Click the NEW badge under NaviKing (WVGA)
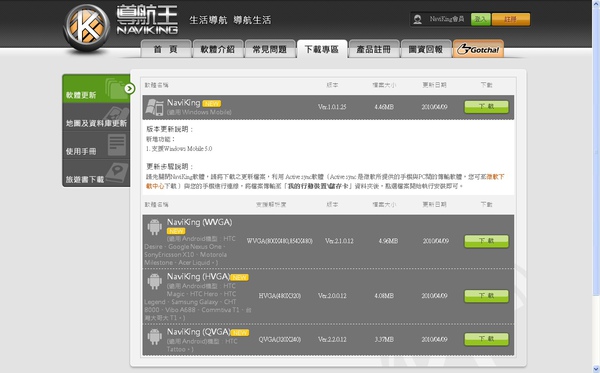600x373 pixels. (x=176, y=231)
